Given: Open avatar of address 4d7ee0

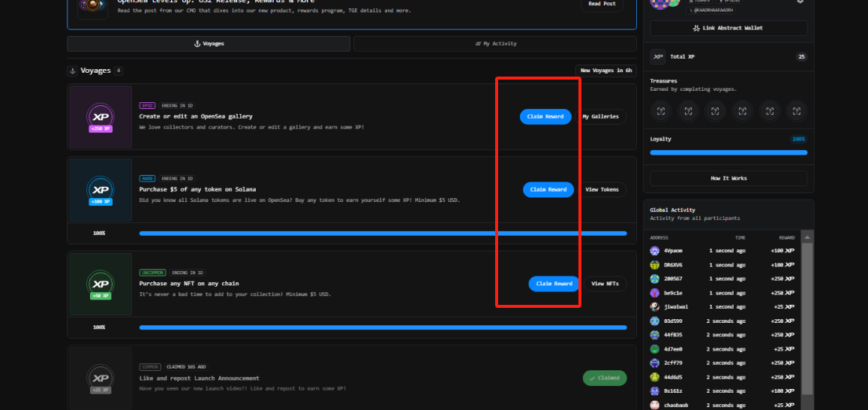Looking at the screenshot, I should [655, 349].
